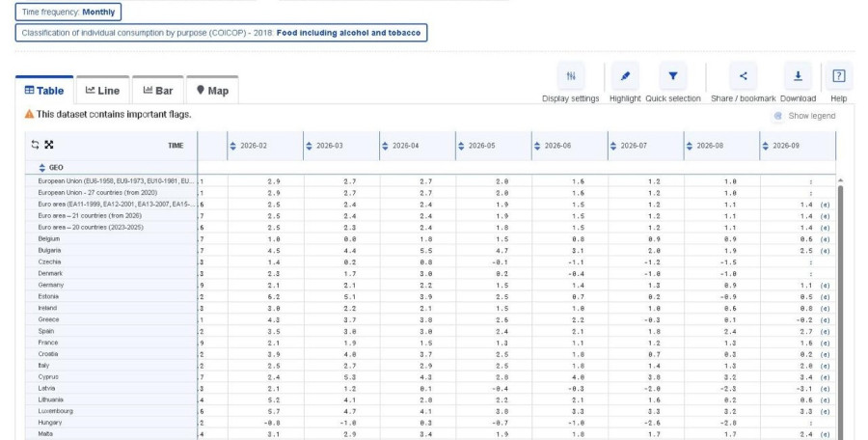
Task: Click the 'This dataset contains important flags' notice
Action: click(114, 114)
